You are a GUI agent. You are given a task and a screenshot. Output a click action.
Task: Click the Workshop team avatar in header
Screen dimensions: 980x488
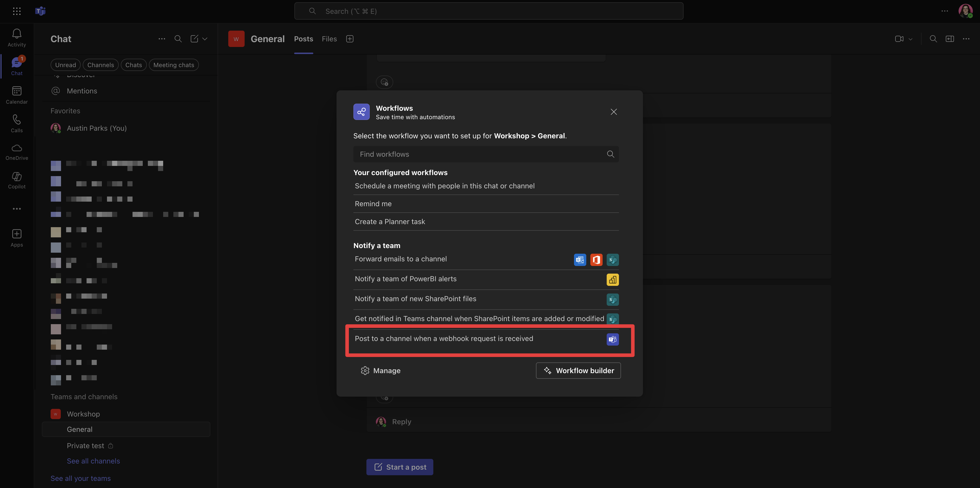click(x=236, y=39)
